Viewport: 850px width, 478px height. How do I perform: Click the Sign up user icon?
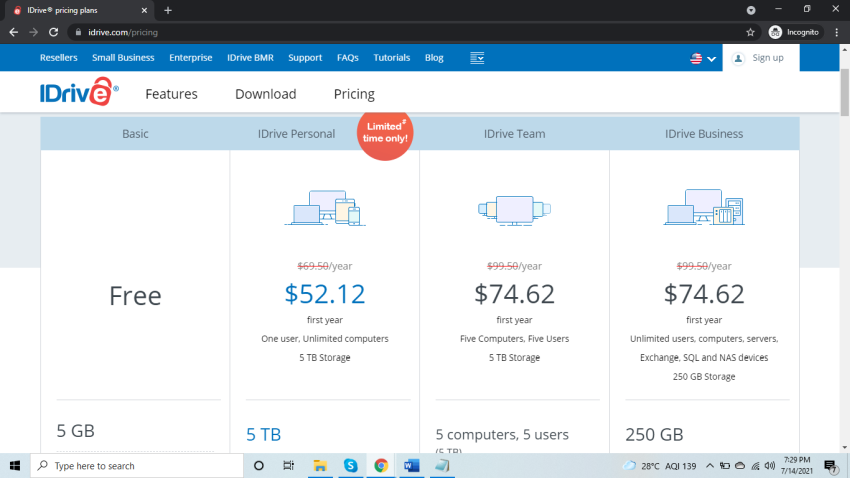point(738,58)
